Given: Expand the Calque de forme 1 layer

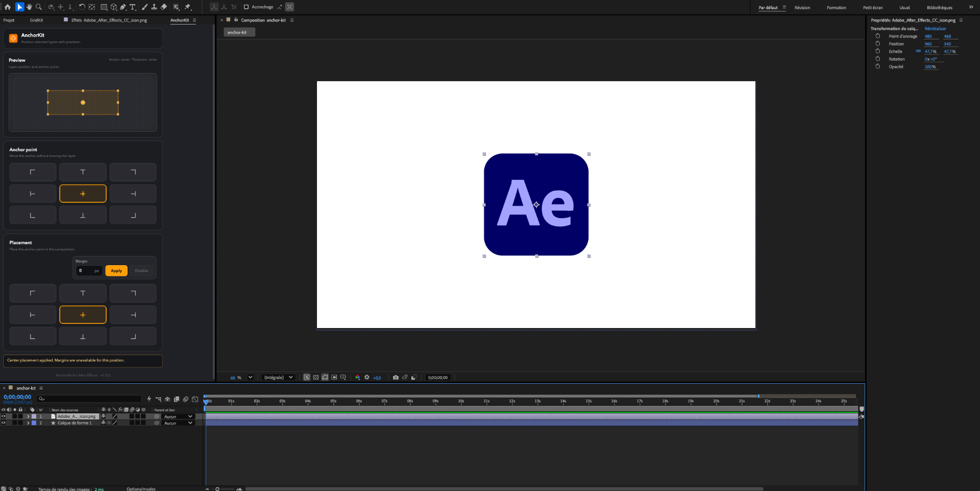Looking at the screenshot, I should coord(28,423).
